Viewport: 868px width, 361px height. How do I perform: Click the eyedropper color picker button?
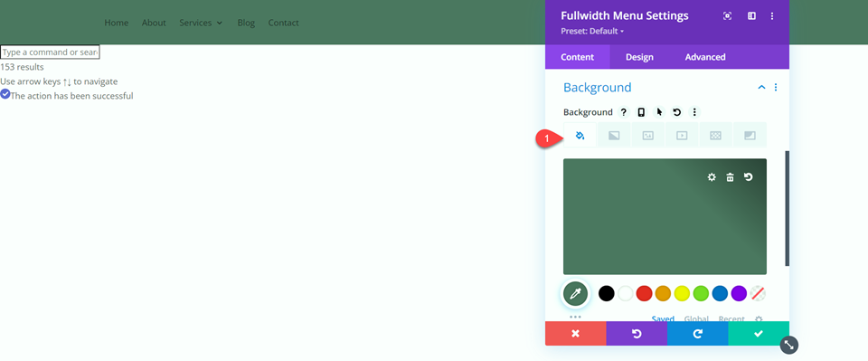tap(576, 293)
